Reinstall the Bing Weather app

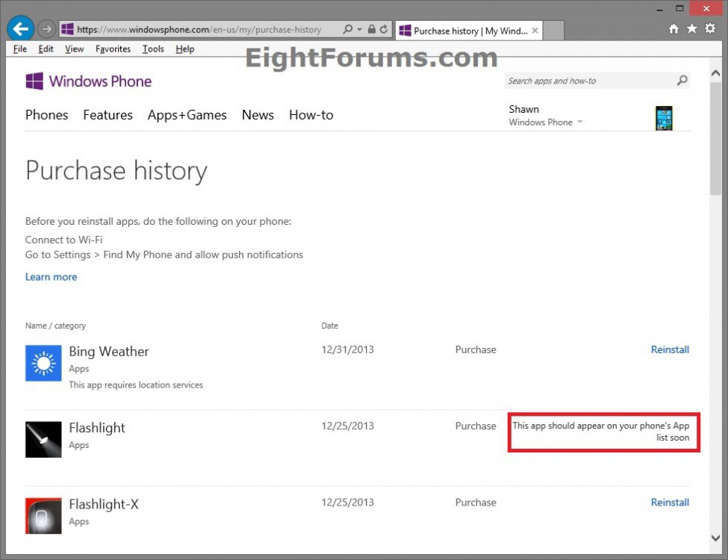point(670,349)
